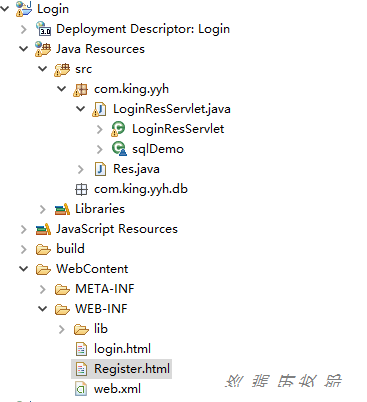Click the Res.java file icon
Viewport: 367px width, 402px height.
(x=100, y=169)
